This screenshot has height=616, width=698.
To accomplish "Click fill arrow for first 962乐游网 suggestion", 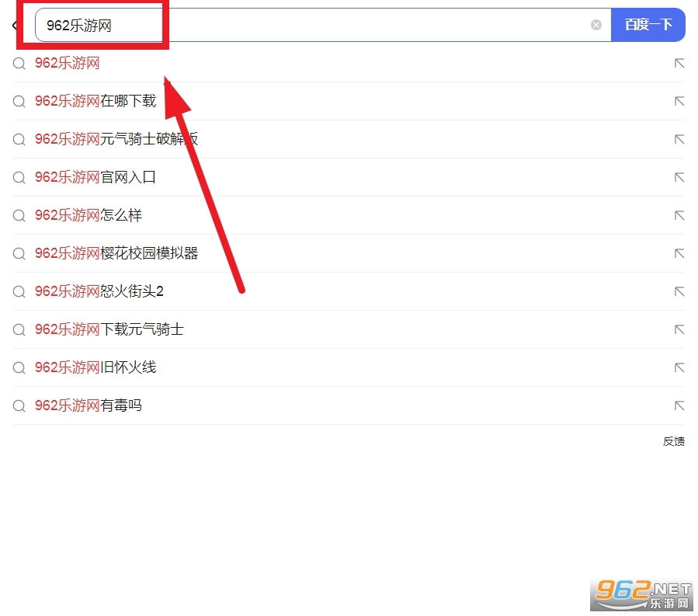I will click(x=679, y=63).
